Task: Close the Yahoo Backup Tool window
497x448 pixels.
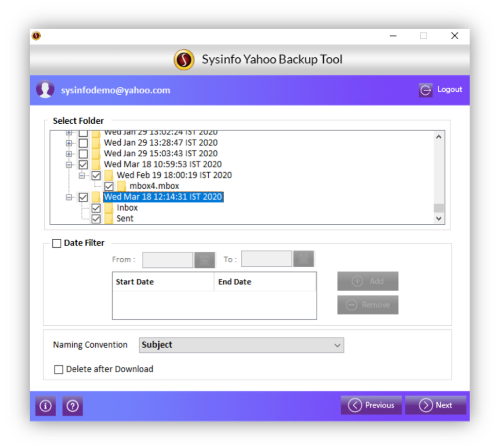Action: 454,36
